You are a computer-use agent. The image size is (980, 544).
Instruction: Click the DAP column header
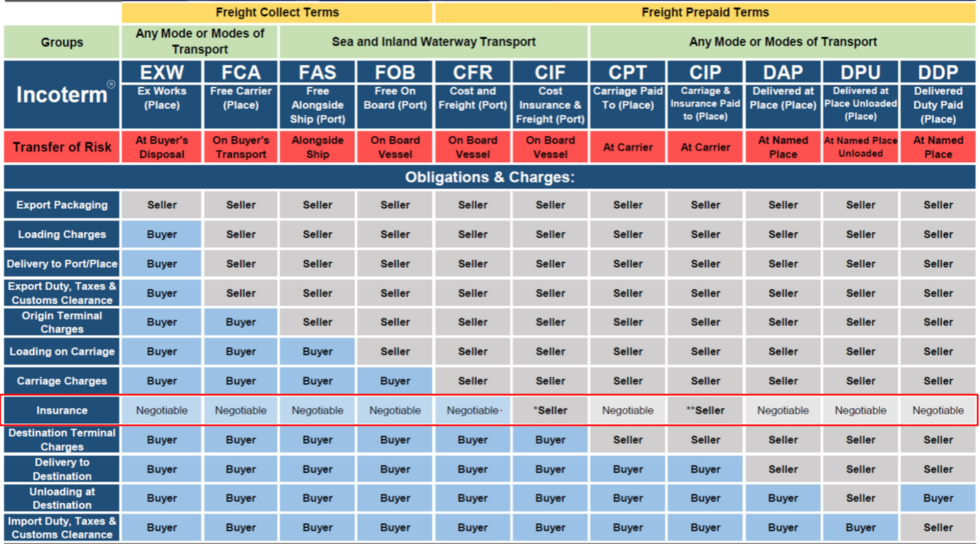pyautogui.click(x=783, y=72)
